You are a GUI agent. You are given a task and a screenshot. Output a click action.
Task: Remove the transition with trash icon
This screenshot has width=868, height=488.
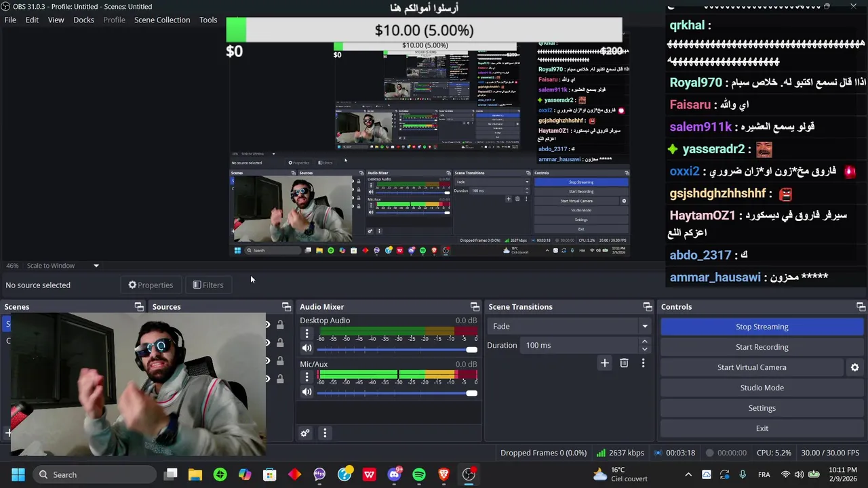[x=624, y=363]
